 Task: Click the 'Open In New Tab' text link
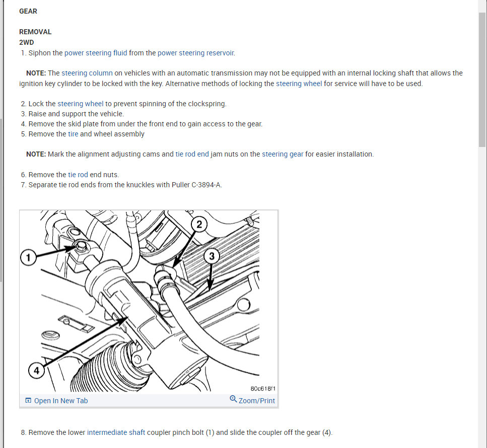[x=61, y=401]
